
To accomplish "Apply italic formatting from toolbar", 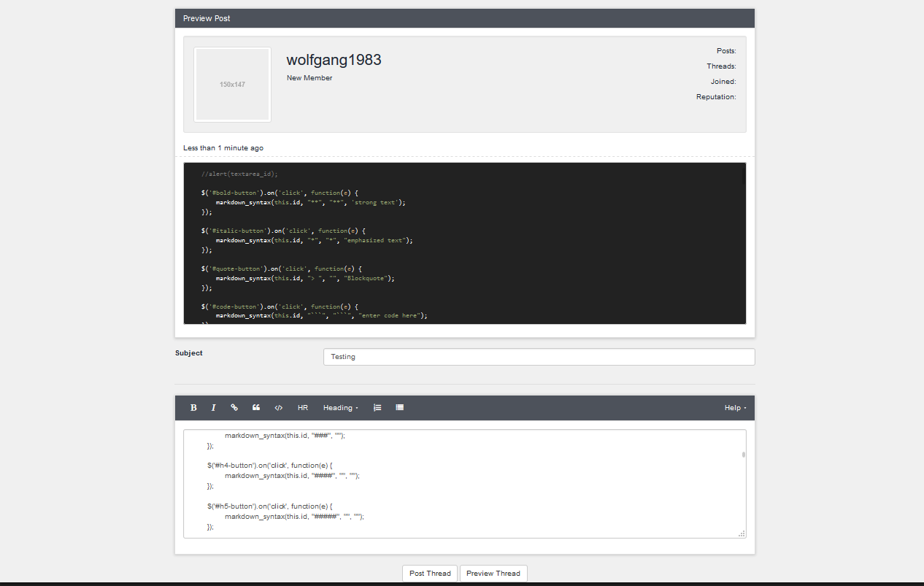I will pos(214,408).
